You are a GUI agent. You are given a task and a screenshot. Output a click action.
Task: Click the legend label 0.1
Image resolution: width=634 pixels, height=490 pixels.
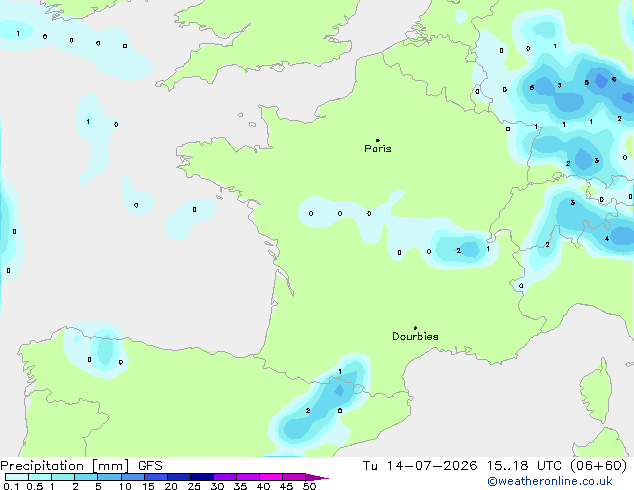tap(11, 486)
